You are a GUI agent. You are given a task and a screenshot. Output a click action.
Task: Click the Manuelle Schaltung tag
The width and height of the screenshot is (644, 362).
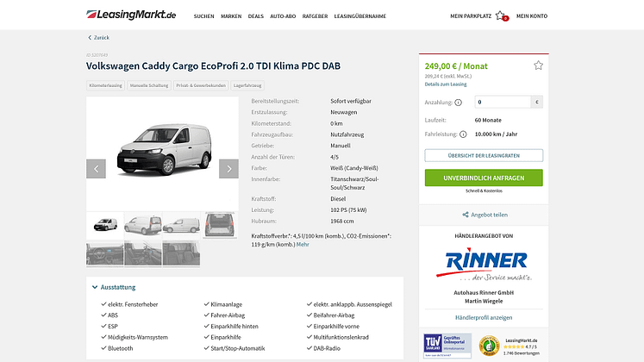(149, 85)
